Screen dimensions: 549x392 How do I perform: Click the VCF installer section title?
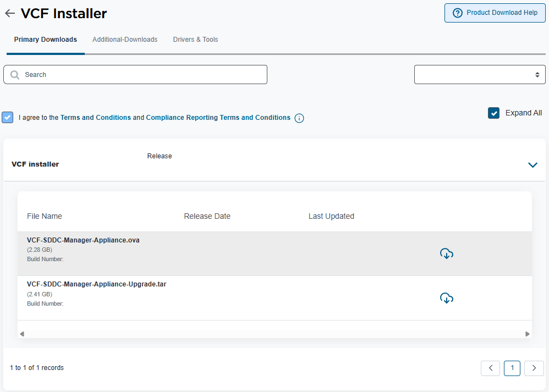pyautogui.click(x=35, y=164)
